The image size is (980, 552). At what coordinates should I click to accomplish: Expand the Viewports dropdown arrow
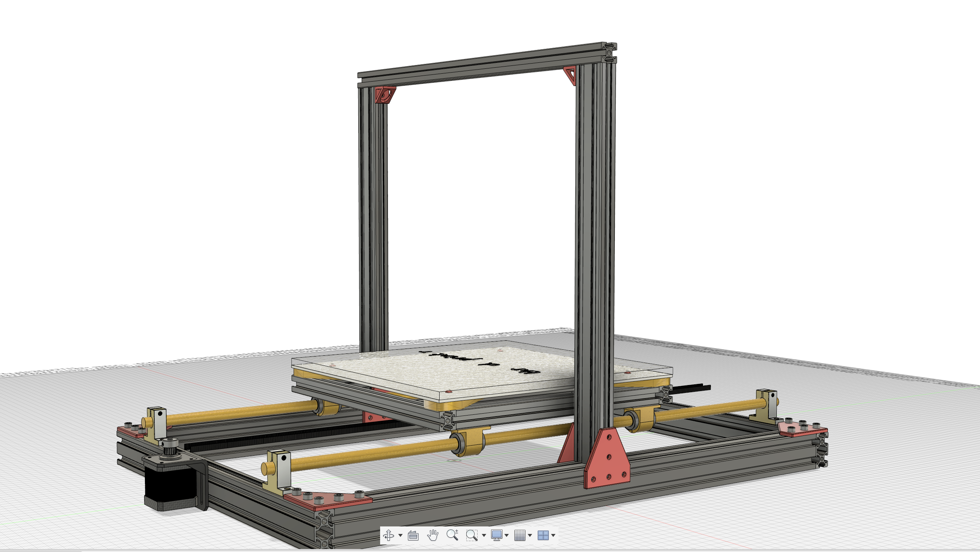[554, 536]
